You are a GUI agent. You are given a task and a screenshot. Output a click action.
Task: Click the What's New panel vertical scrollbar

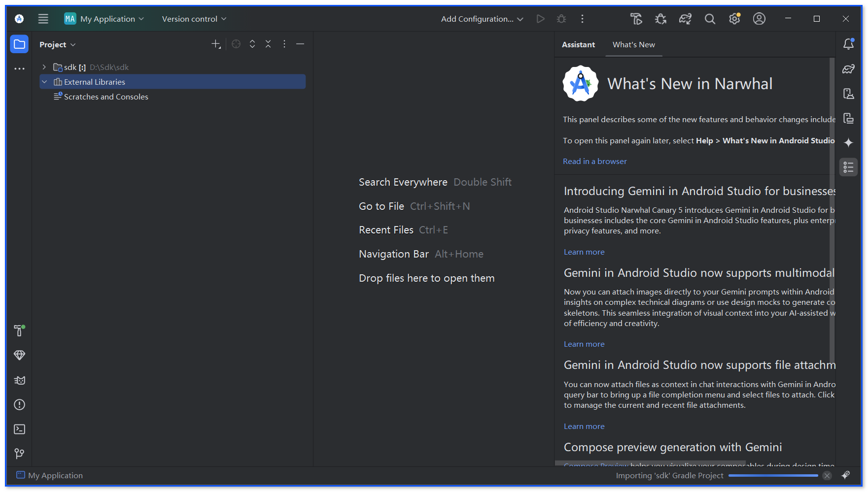[832, 211]
